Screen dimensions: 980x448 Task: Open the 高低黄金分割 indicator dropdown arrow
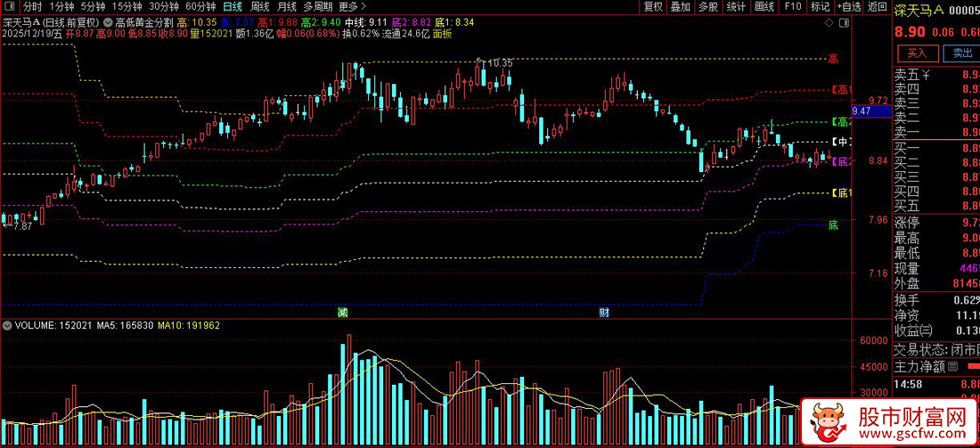[109, 22]
